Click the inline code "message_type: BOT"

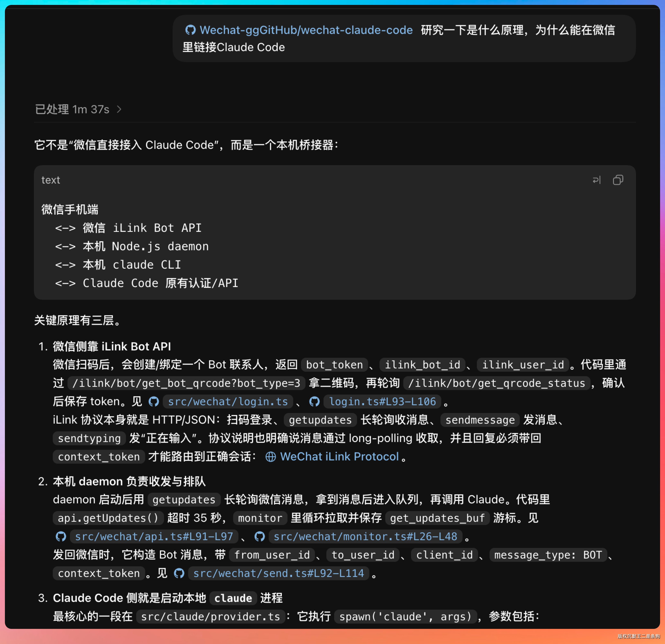(548, 555)
